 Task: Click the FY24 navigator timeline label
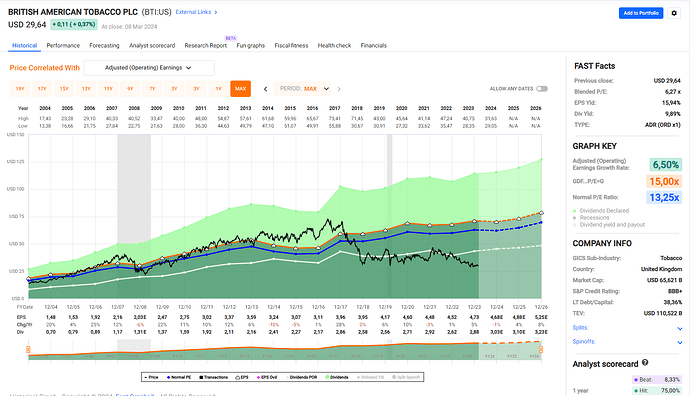tap(489, 356)
